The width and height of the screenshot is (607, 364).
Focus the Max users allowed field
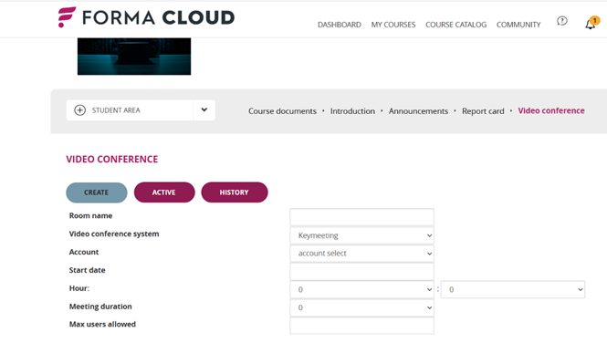(361, 326)
